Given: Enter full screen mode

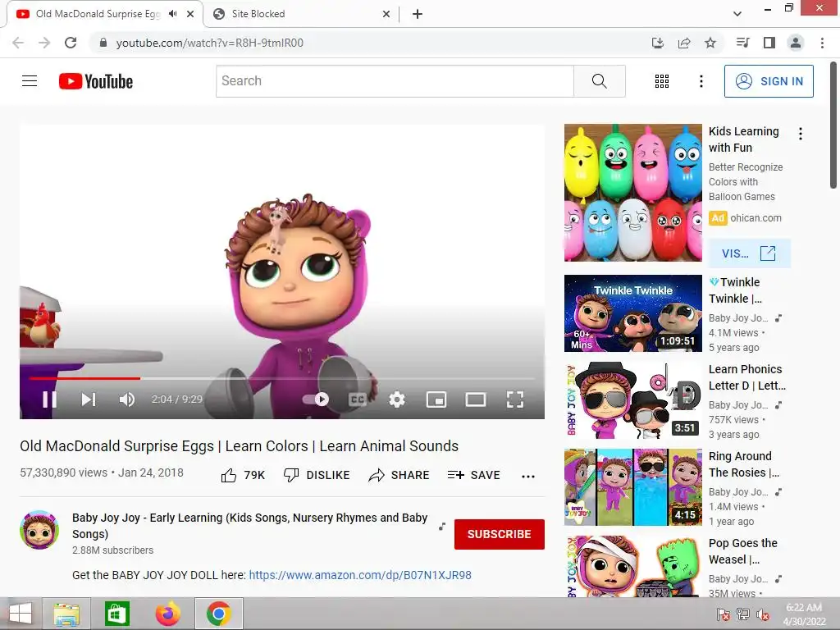Looking at the screenshot, I should coord(515,399).
